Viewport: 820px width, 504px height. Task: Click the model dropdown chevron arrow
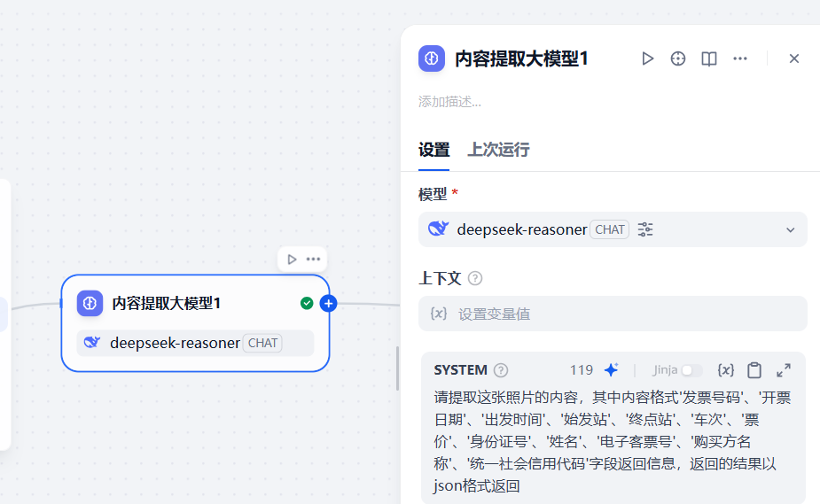tap(790, 229)
